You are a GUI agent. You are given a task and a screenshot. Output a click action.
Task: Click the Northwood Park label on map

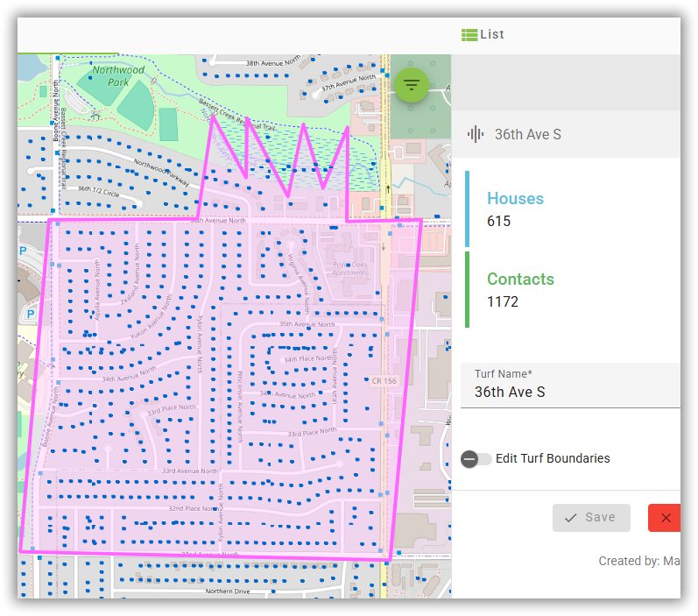[x=118, y=75]
